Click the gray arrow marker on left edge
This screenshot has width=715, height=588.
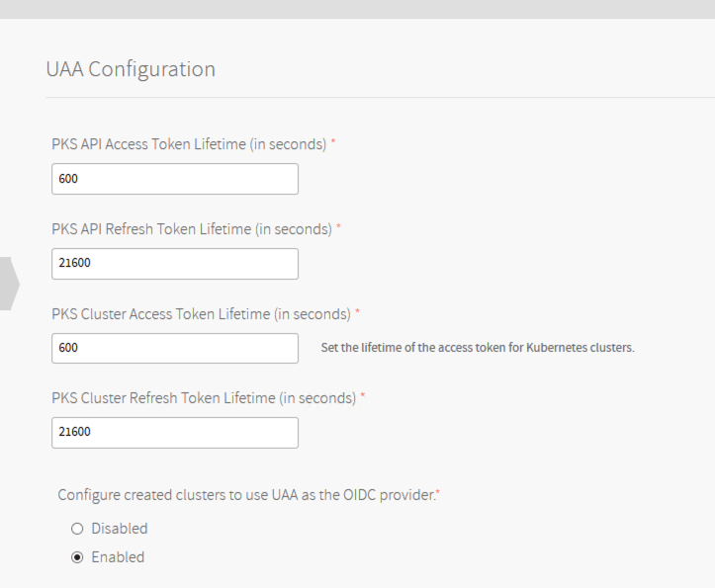pos(9,284)
